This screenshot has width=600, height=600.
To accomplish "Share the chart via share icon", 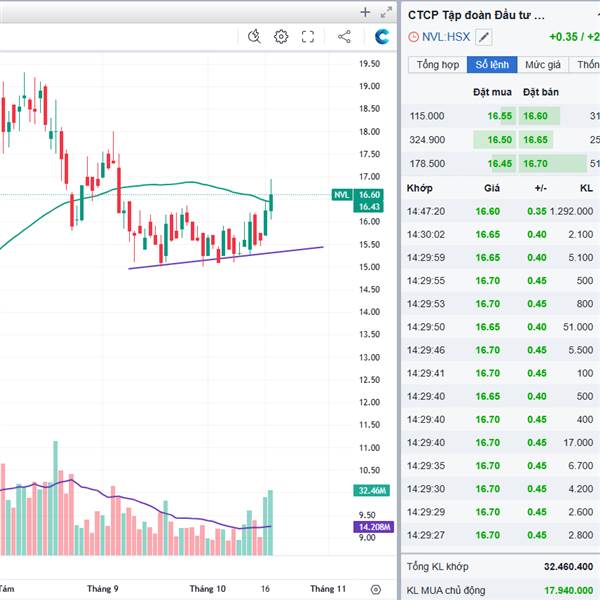I will [x=344, y=37].
